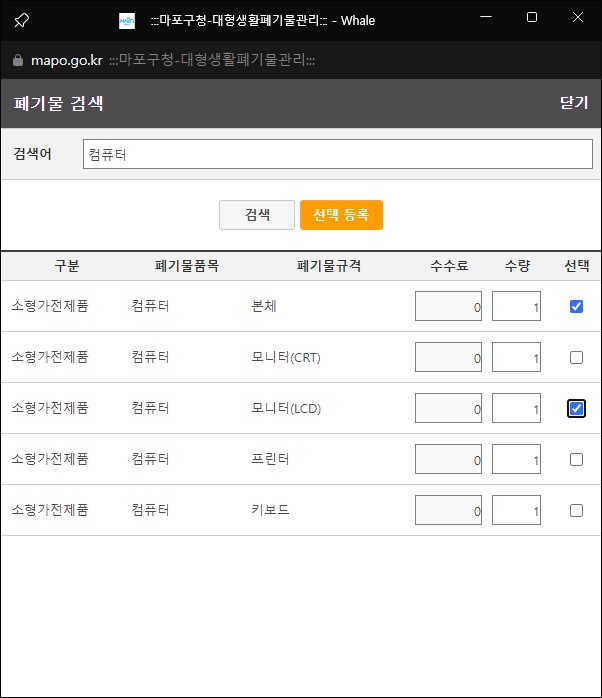The image size is (602, 698).
Task: Click the 수수료 field in 본체 row
Action: click(x=448, y=306)
